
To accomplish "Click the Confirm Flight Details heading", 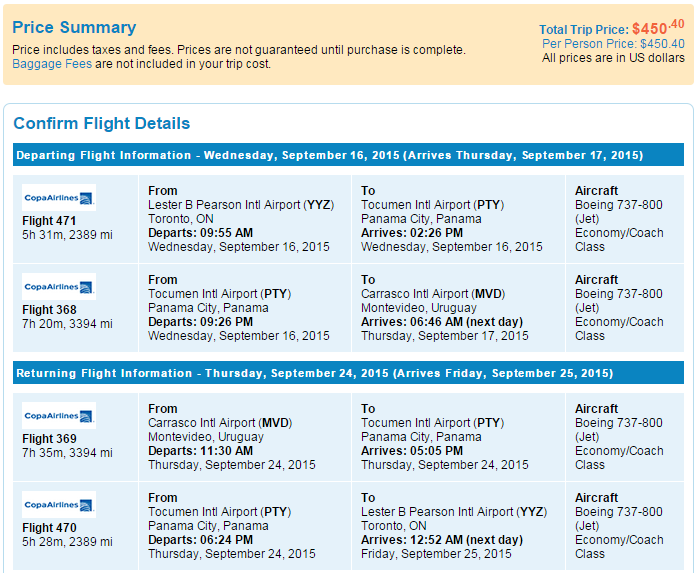I will coord(102,123).
